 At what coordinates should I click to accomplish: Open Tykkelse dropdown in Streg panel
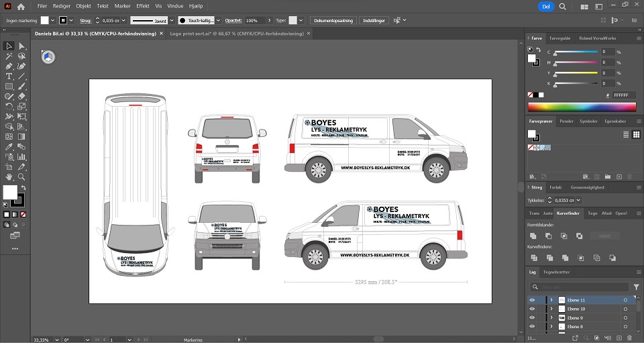tap(578, 200)
